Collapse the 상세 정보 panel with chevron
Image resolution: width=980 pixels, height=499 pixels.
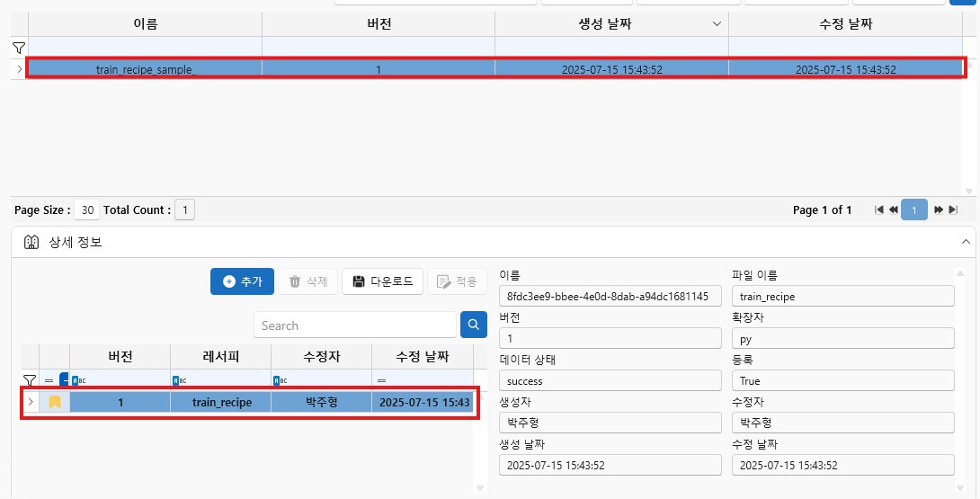[x=966, y=242]
